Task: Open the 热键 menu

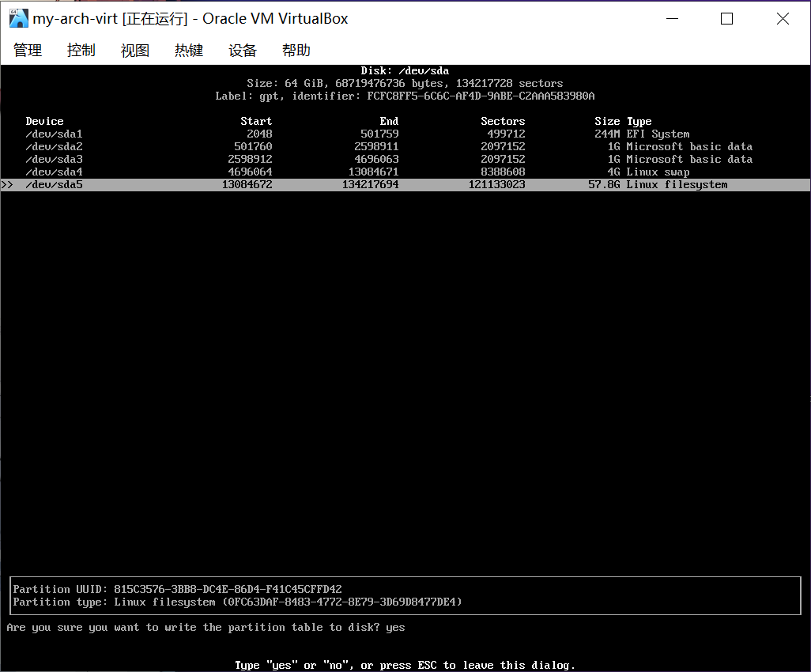Action: pos(188,51)
